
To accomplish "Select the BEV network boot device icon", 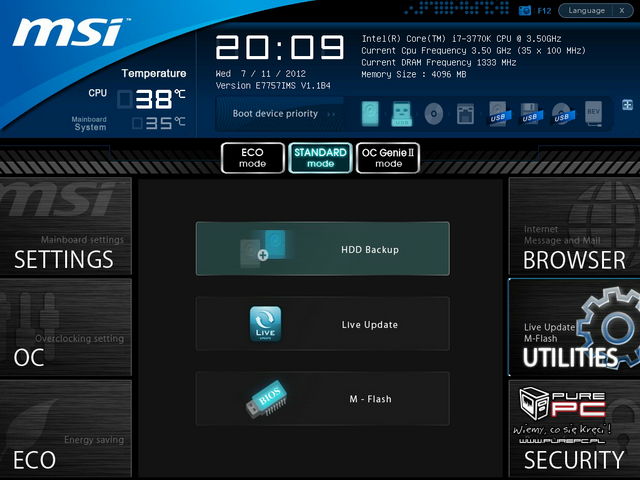I will point(593,113).
